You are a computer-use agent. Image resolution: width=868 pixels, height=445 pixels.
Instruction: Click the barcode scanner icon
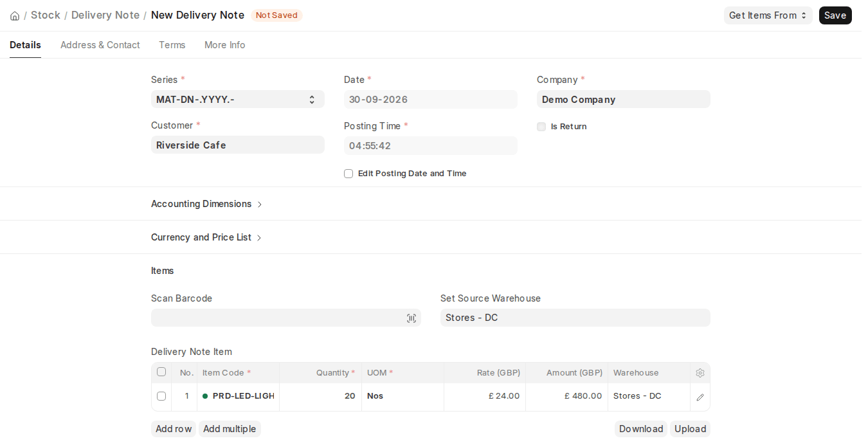411,318
